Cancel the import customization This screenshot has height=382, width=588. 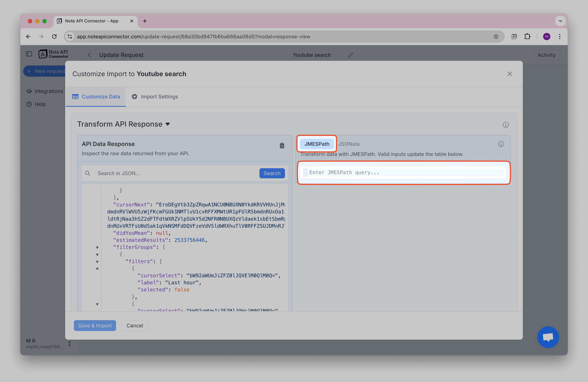pyautogui.click(x=135, y=326)
